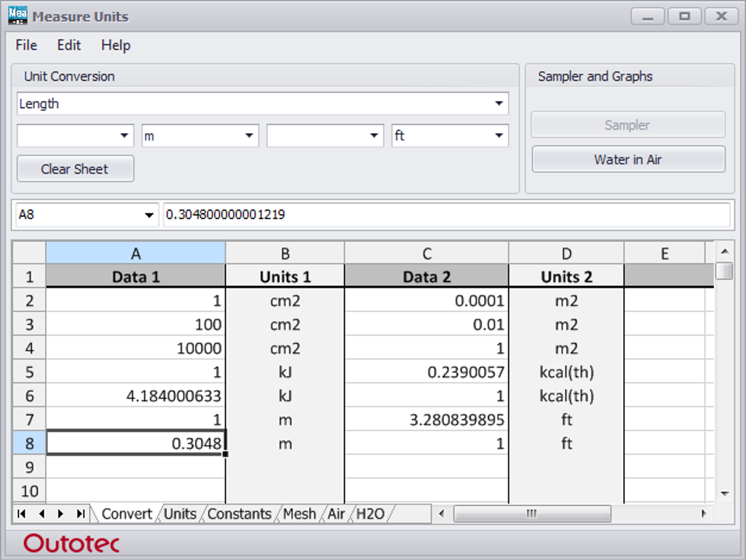
Task: Click the Data 1 header cell
Action: (135, 276)
